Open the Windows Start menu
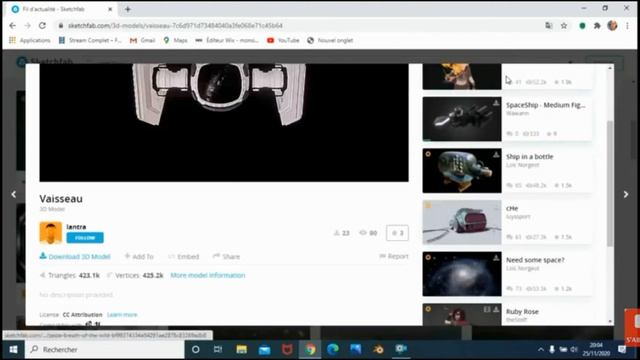Viewport: 640px width, 360px height. (x=13, y=349)
